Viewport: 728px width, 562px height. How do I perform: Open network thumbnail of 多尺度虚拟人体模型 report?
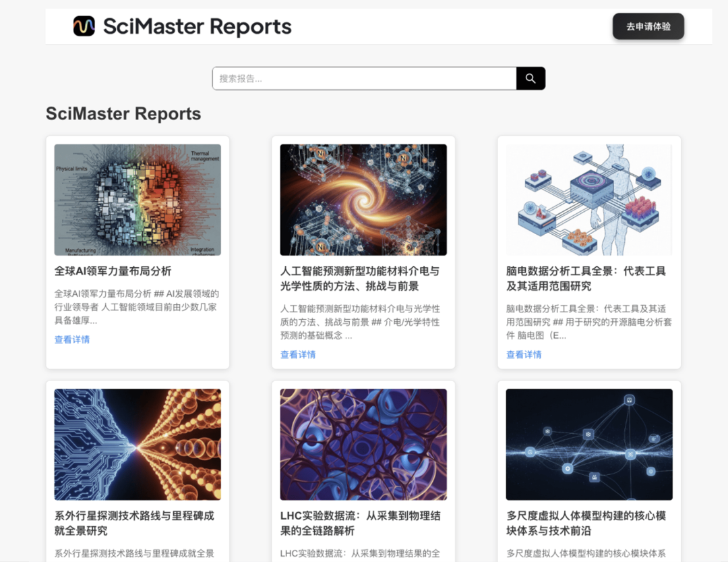(x=588, y=445)
